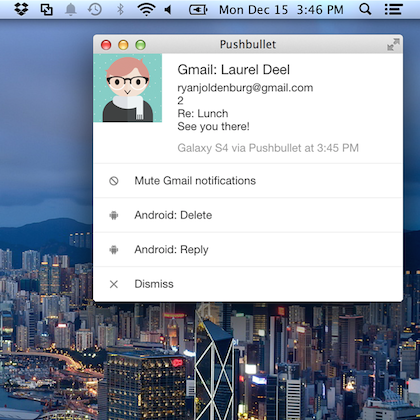420x420 pixels.
Task: Open Time Machine menu bar icon
Action: click(x=95, y=9)
